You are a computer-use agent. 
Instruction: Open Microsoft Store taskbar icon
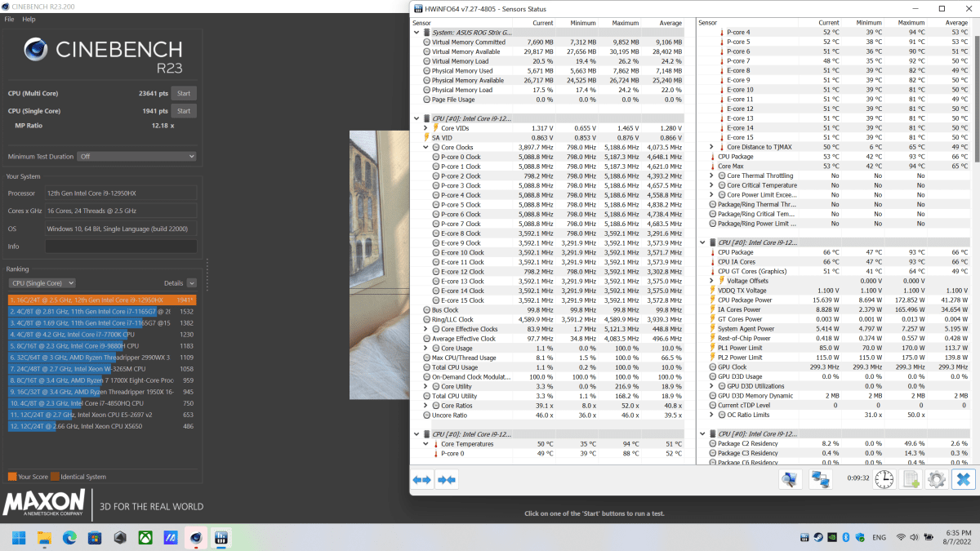(95, 537)
